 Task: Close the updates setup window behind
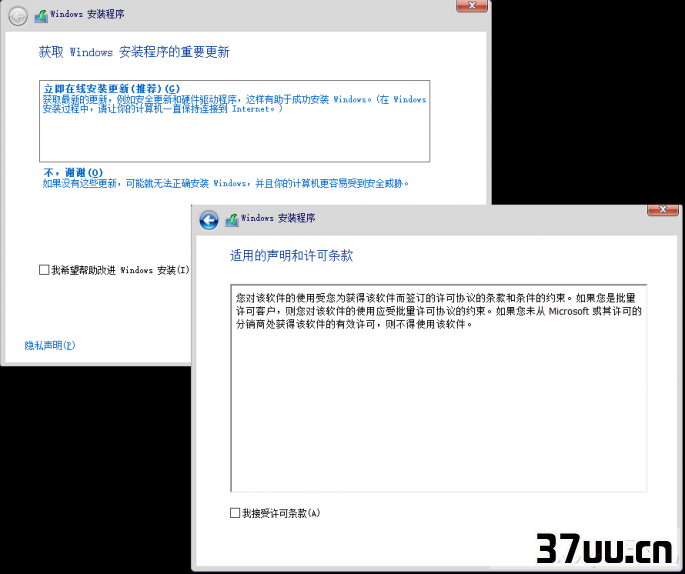472,6
